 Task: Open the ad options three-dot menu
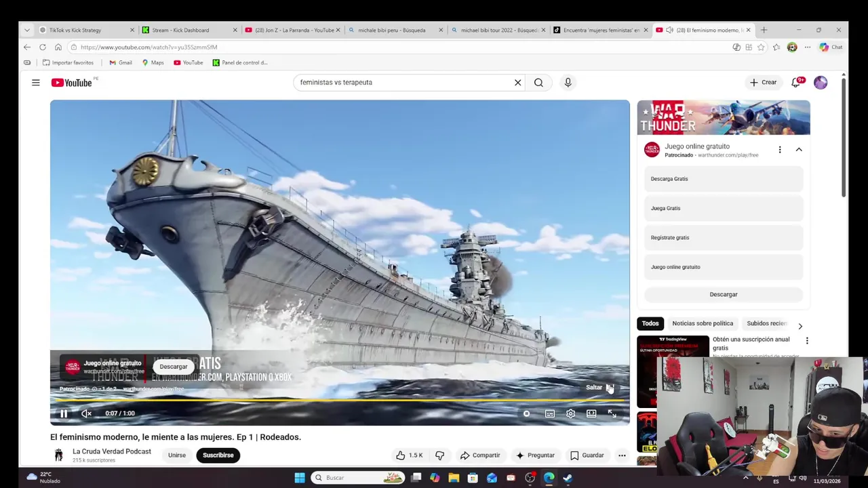coord(780,150)
